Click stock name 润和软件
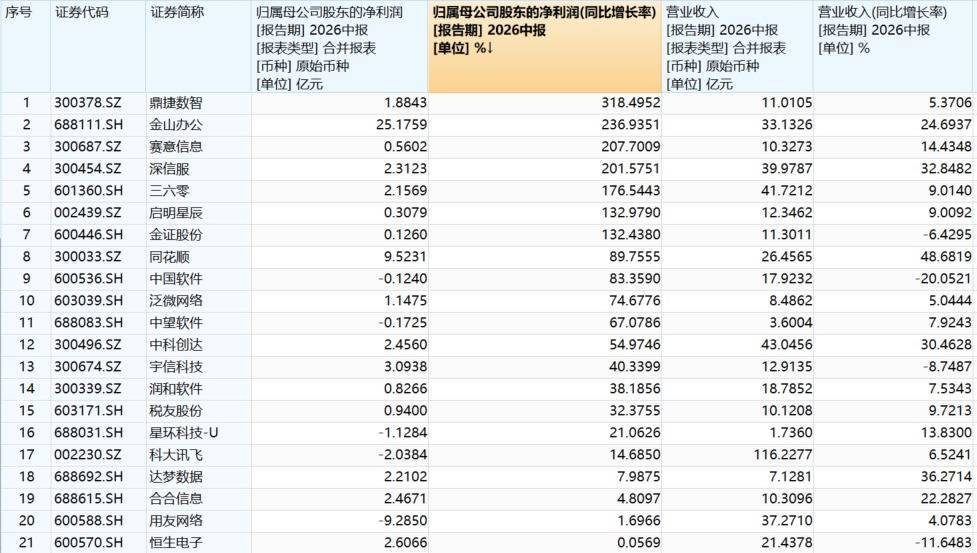Image resolution: width=977 pixels, height=553 pixels. click(x=176, y=389)
